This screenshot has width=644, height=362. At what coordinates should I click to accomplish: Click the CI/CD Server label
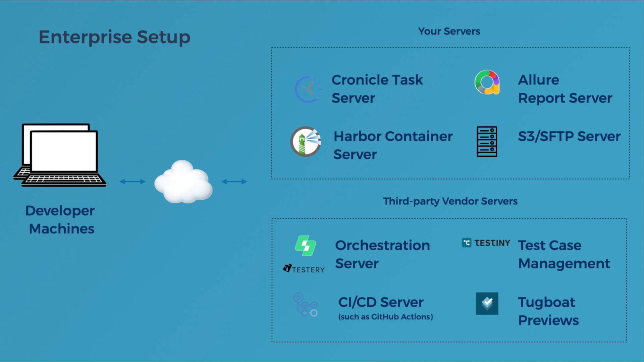point(381,302)
